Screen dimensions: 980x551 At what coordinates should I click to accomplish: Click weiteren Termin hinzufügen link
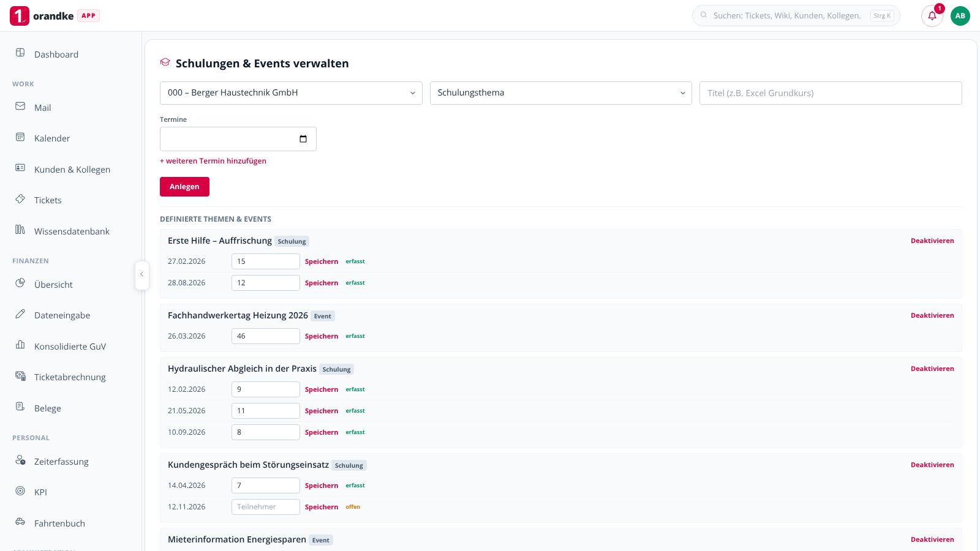click(x=213, y=161)
